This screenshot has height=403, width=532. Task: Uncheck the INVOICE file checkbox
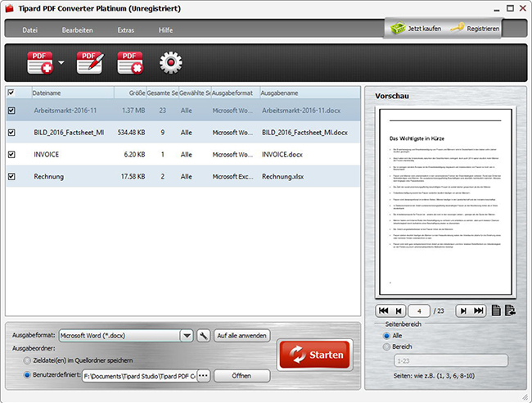point(11,154)
